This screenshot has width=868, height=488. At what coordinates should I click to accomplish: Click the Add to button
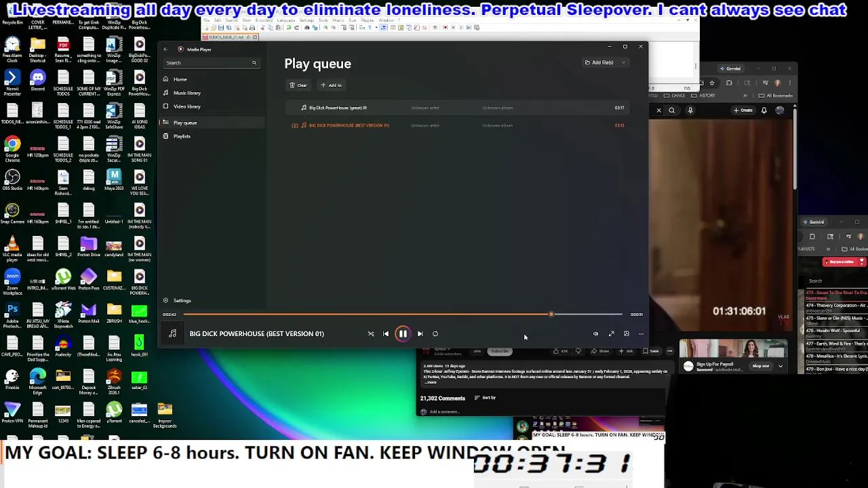[x=331, y=85]
